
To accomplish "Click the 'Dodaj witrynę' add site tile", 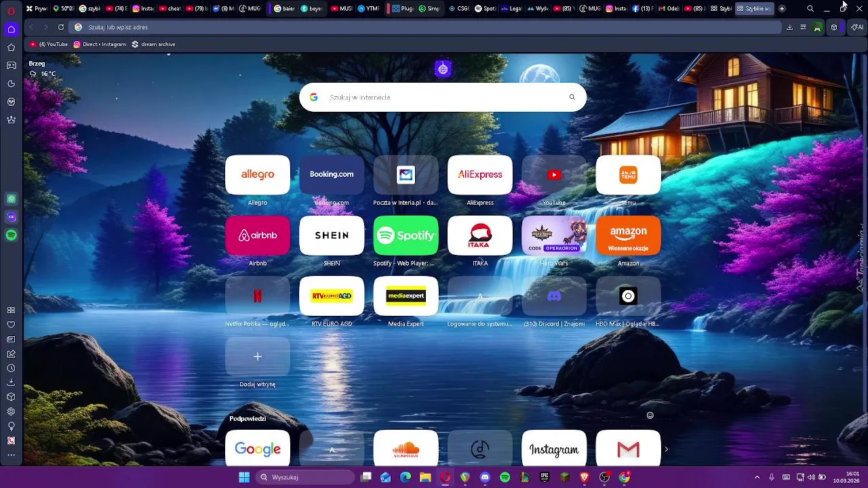I will [258, 357].
